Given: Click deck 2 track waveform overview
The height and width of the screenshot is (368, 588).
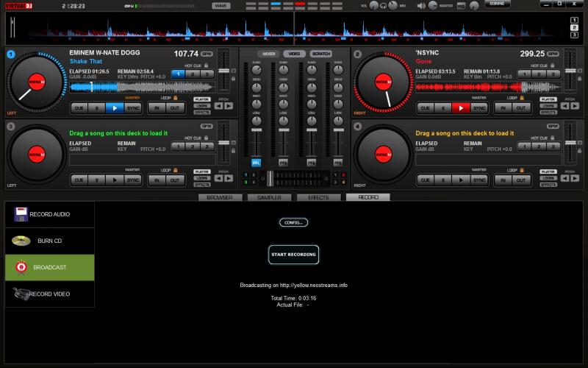Looking at the screenshot, I should point(489,87).
